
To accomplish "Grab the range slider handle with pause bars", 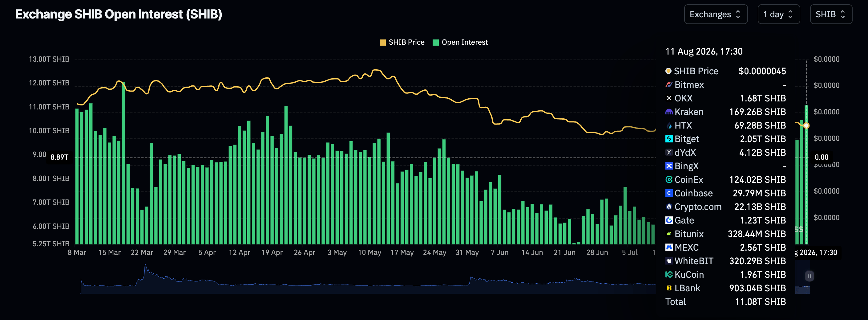I will pyautogui.click(x=809, y=276).
